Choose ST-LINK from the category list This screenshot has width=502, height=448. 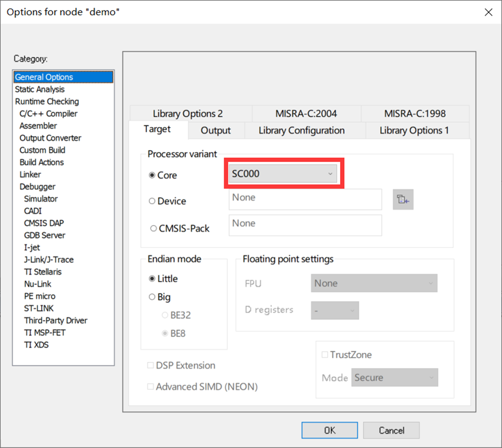pyautogui.click(x=39, y=308)
